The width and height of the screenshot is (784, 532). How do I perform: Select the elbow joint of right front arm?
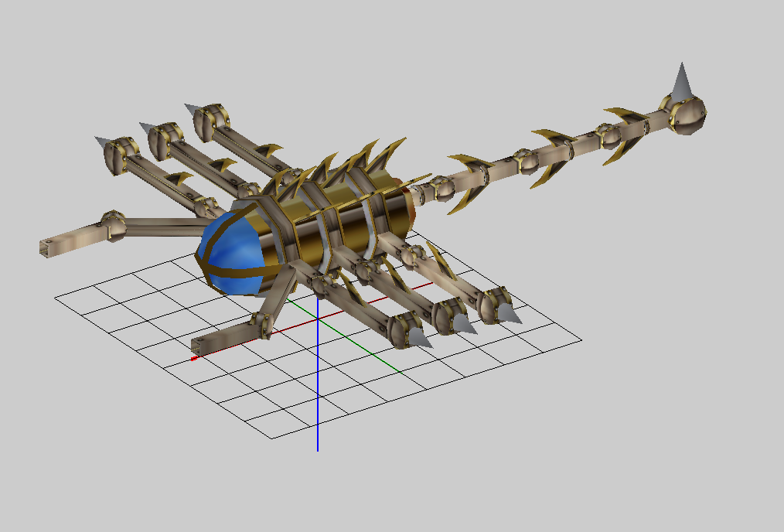point(262,326)
